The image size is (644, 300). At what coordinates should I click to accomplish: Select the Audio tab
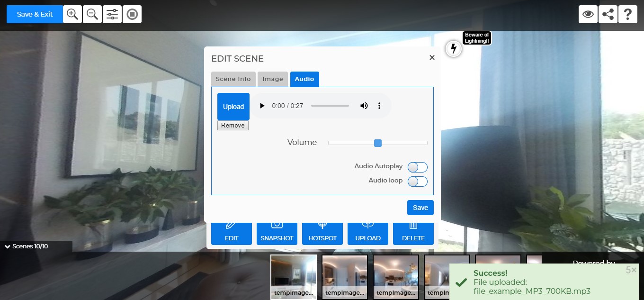coord(304,79)
